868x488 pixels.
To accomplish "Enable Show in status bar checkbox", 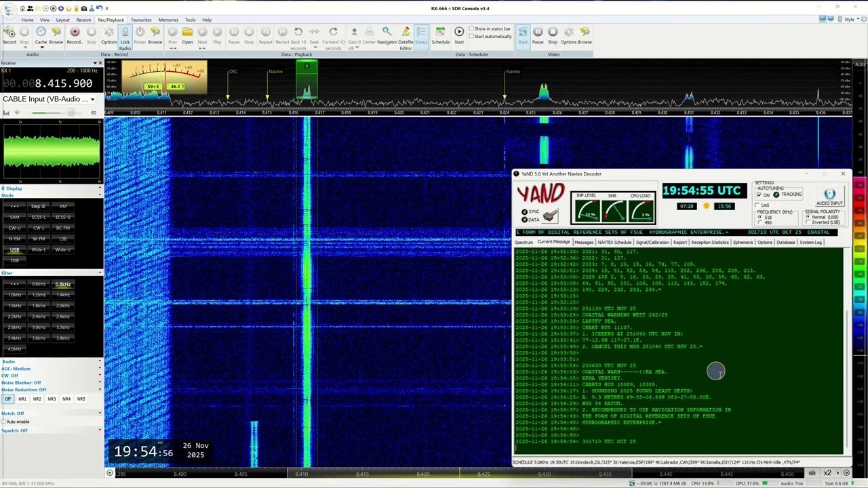I will 472,28.
